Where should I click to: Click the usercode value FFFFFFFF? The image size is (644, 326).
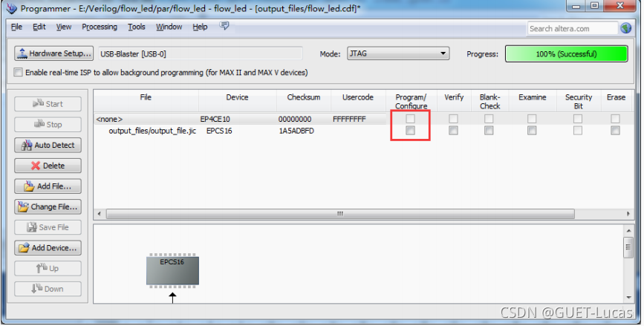(x=349, y=119)
